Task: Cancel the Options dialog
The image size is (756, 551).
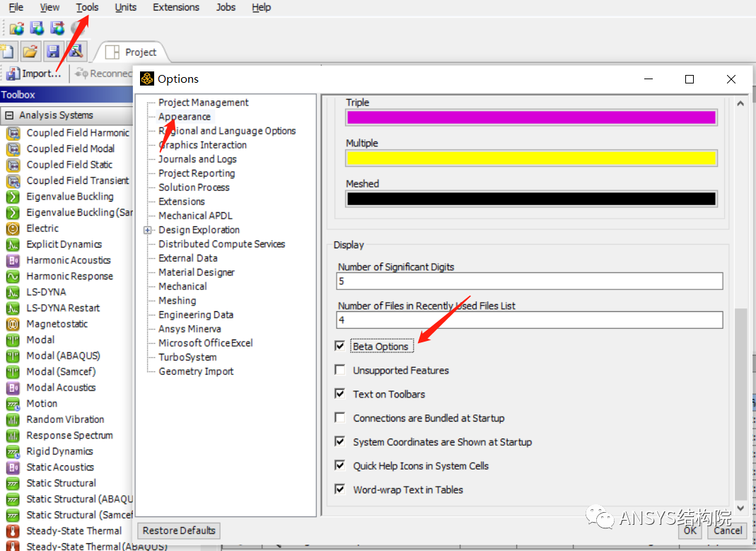Action: pyautogui.click(x=728, y=530)
